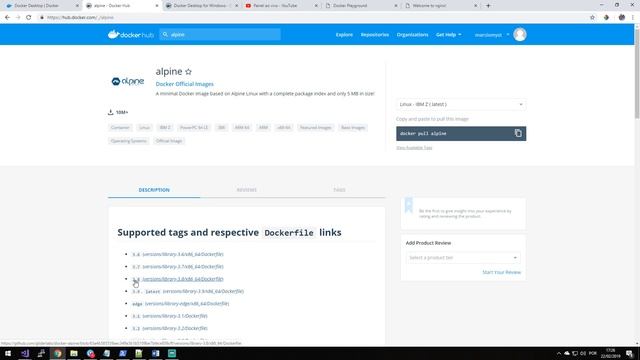Click the browser address bar URL

tap(80, 18)
